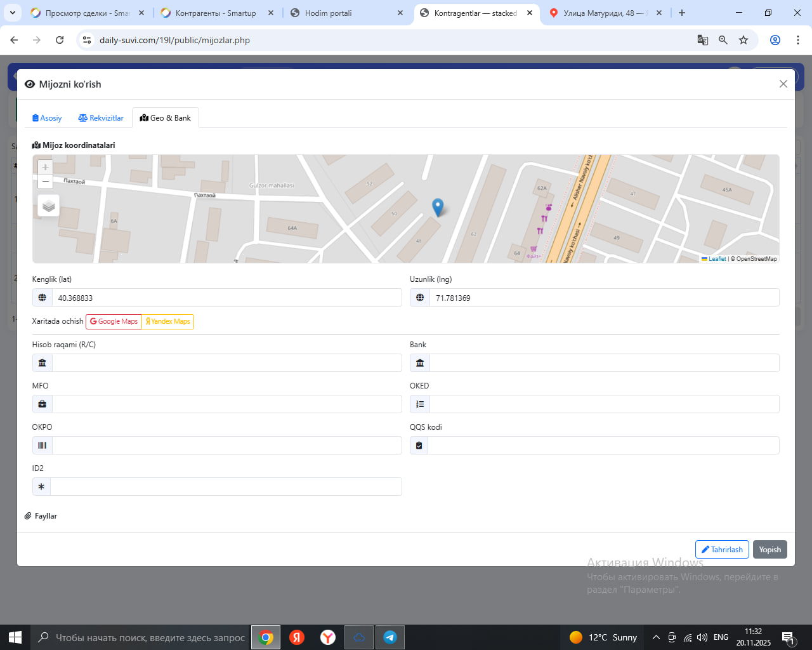Show hidden system tray icons chevron
The height and width of the screenshot is (650, 812).
coord(656,637)
